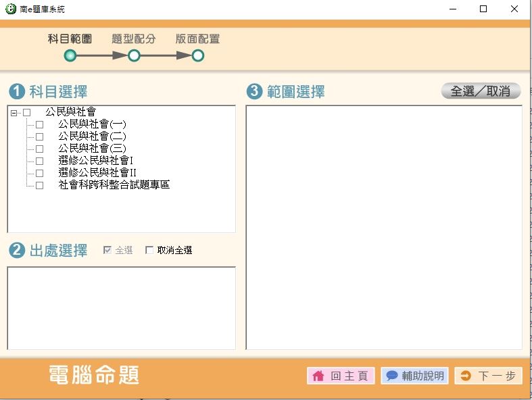This screenshot has width=532, height=400.
Task: Open the 題型配分 step label
Action: 133,39
